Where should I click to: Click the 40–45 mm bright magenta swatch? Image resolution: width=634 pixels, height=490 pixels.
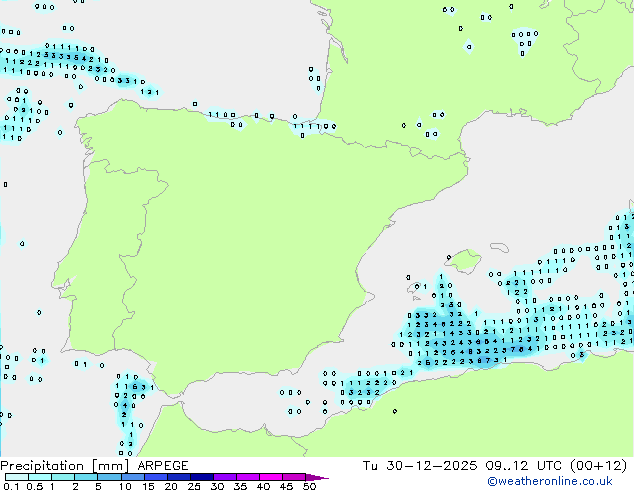271,477
